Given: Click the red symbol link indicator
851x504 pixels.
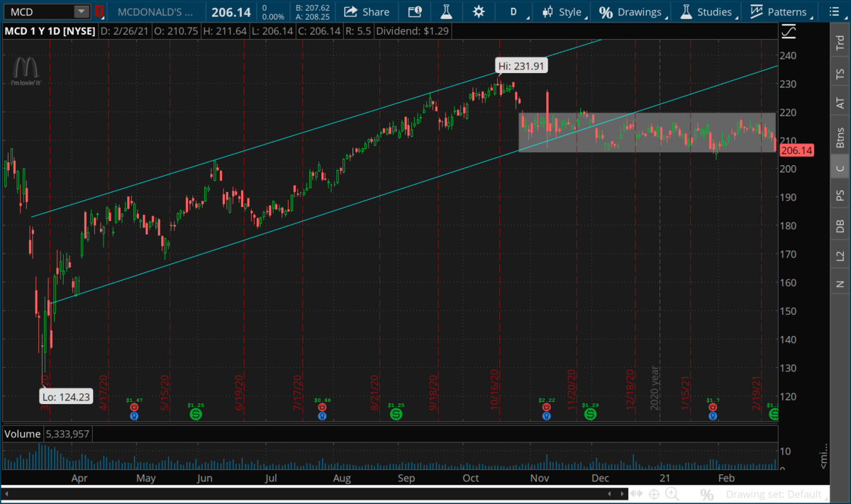Looking at the screenshot, I should (99, 11).
